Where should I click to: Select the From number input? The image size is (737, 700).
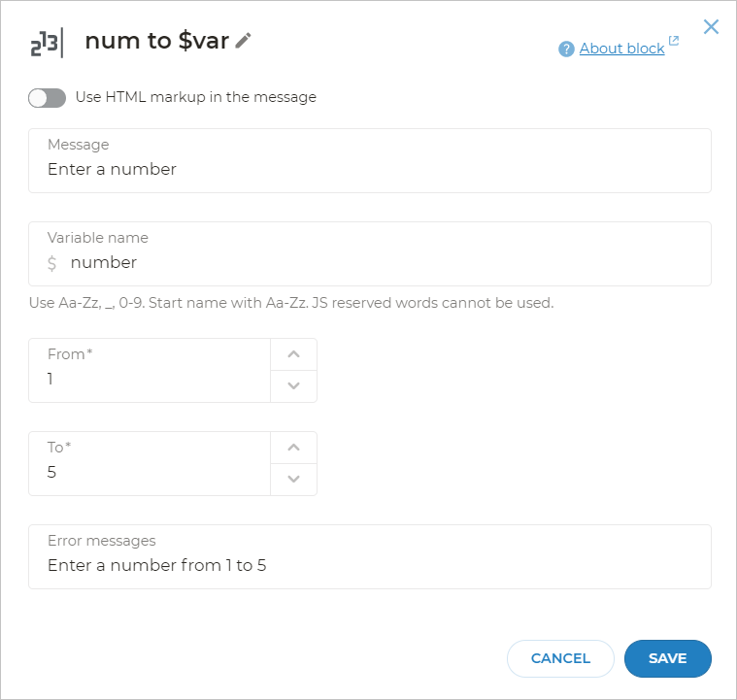pyautogui.click(x=151, y=379)
